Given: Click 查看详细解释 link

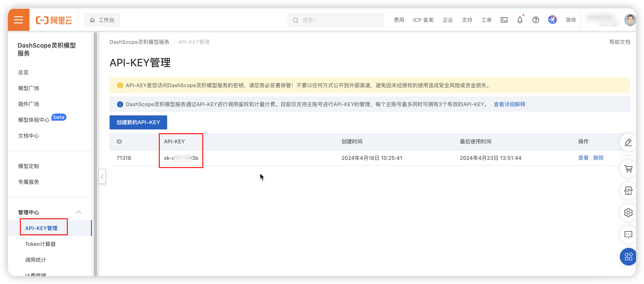Looking at the screenshot, I should tap(509, 104).
